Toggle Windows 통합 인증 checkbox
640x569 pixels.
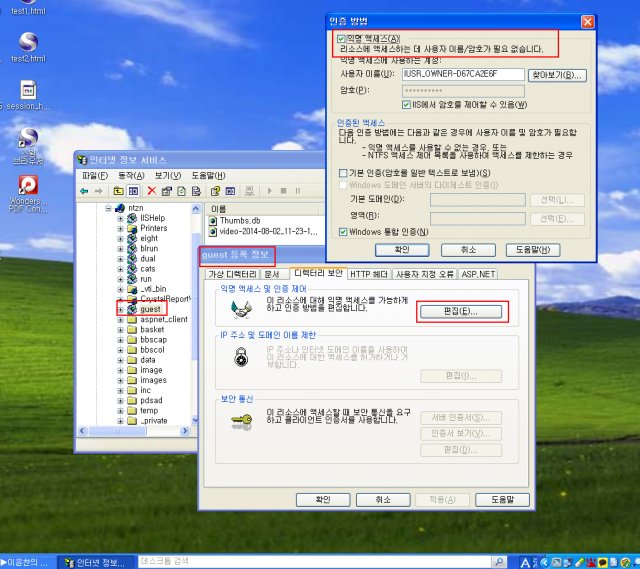click(x=343, y=232)
